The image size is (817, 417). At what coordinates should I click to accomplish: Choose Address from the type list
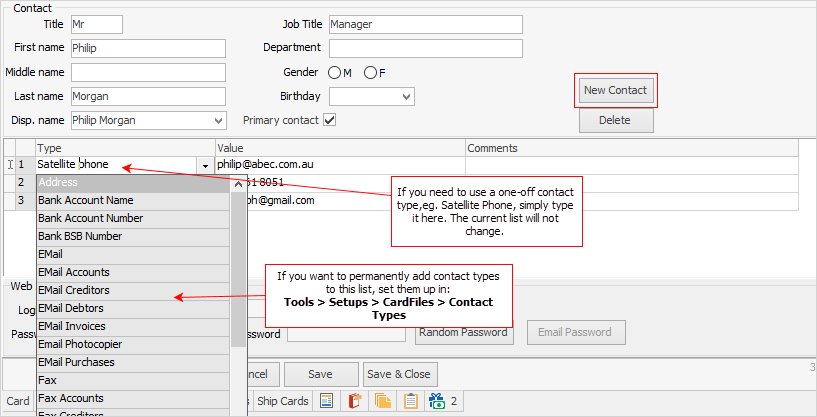click(133, 182)
